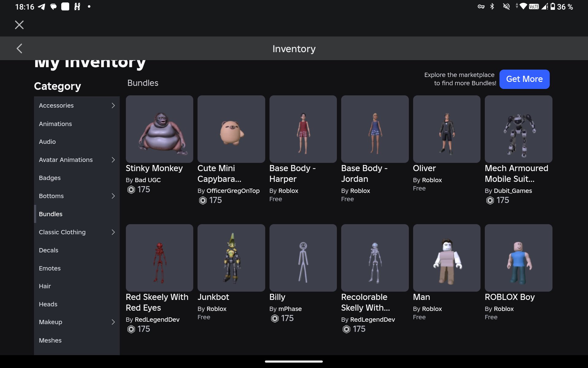Open the Oliver bundle thumbnail
Viewport: 588px width, 368px height.
[x=447, y=129]
